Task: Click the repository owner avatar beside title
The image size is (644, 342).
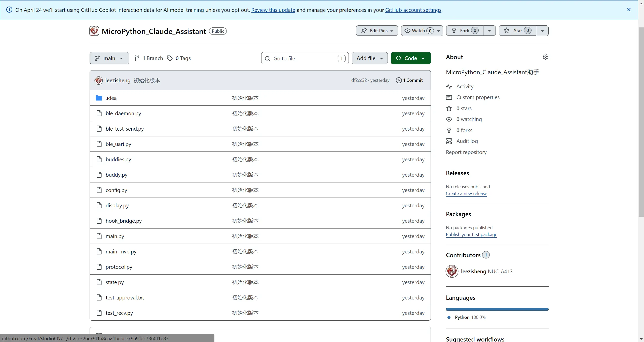Action: 94,31
